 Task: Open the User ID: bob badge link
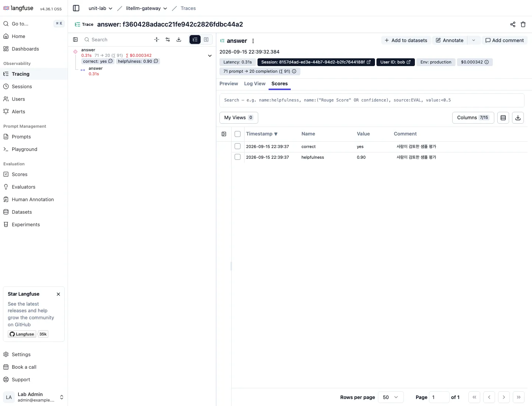396,62
